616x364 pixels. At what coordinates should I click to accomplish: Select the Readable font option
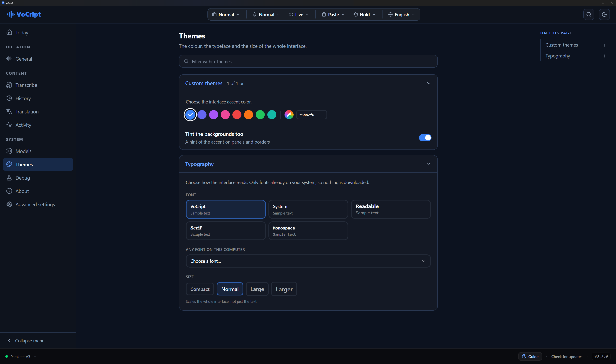pos(391,209)
